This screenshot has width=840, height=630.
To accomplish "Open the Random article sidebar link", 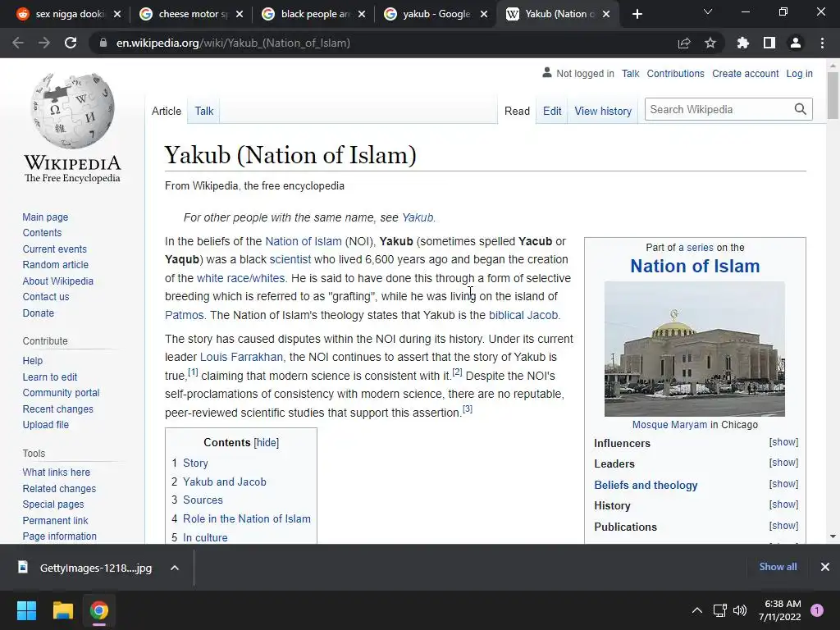I will (56, 265).
